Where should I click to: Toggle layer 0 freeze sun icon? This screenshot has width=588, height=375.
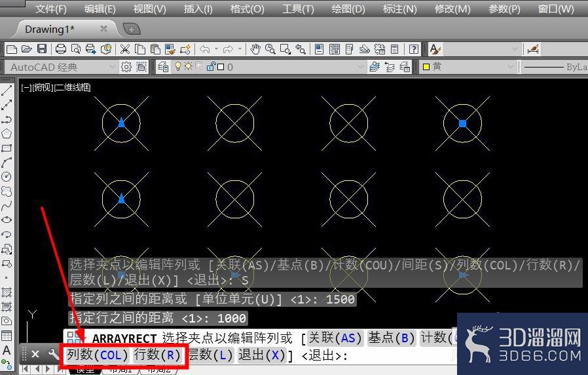coord(188,67)
